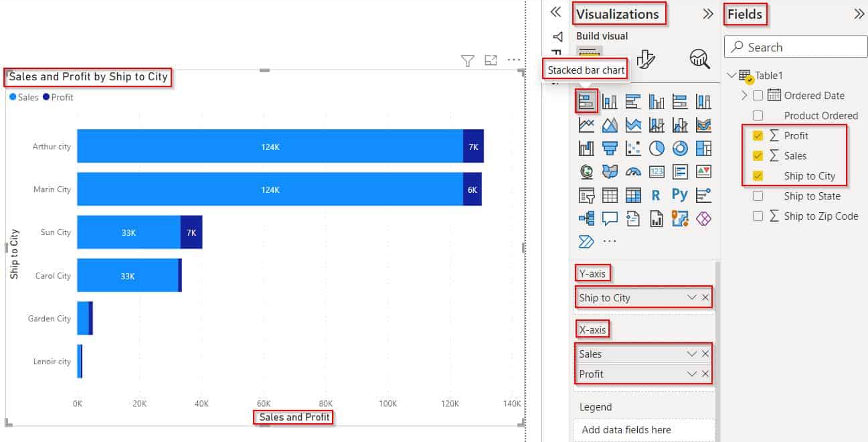Viewport: 868px width, 442px height.
Task: Open filter icon on chart visual header
Action: pos(468,61)
